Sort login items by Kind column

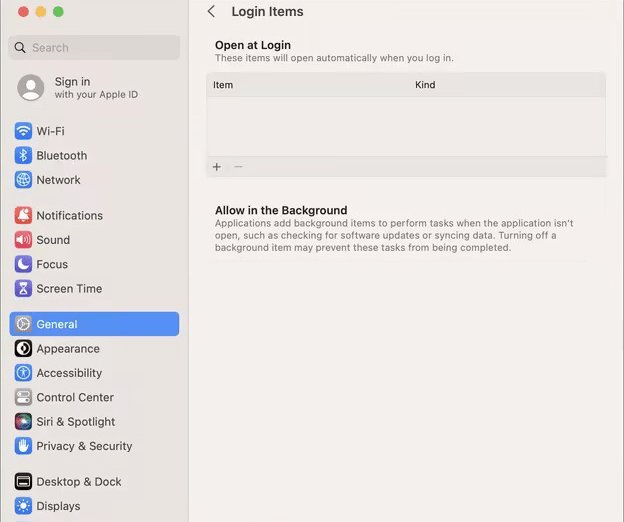pyautogui.click(x=425, y=85)
